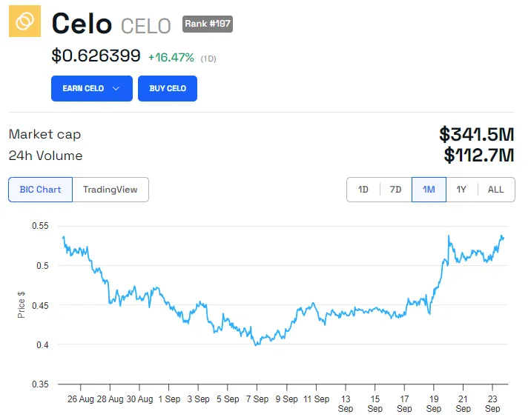Screen dimensions: 531x420
Task: Click the Celo coin logo icon
Action: click(x=25, y=21)
